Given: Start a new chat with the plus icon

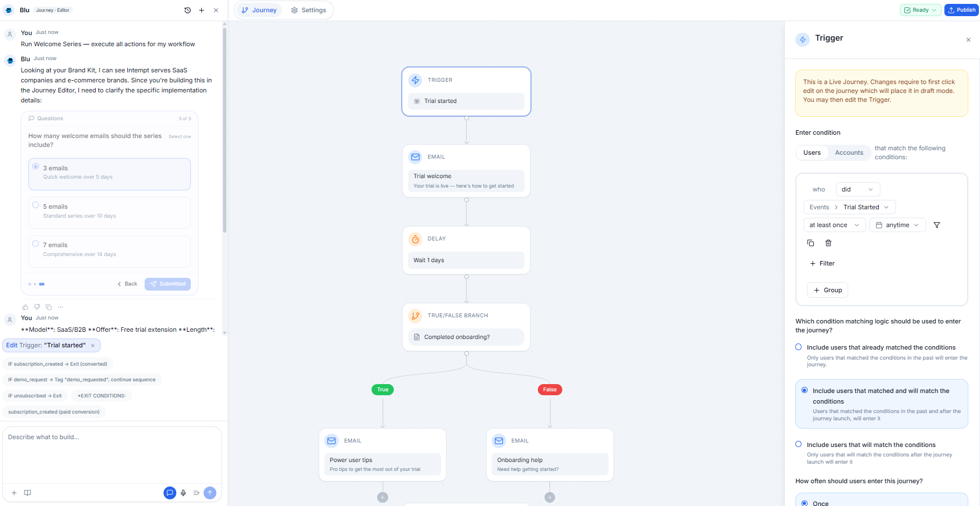Looking at the screenshot, I should point(201,10).
